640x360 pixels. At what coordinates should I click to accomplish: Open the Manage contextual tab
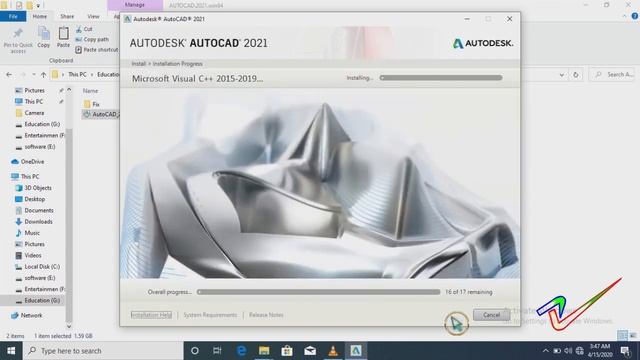[x=135, y=5]
